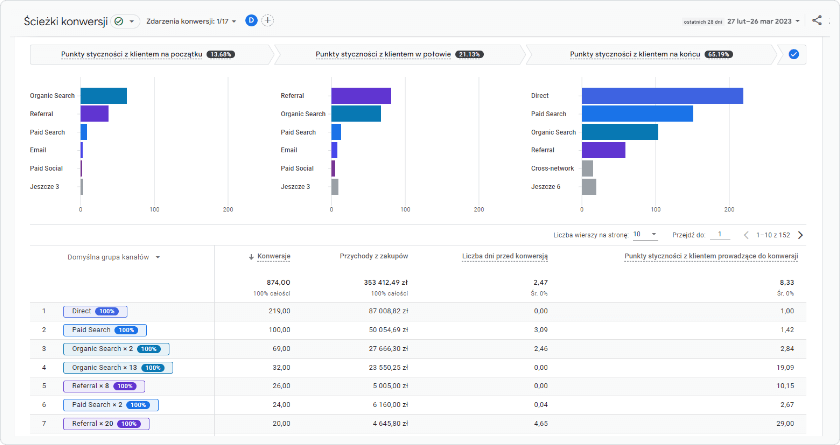
Task: Toggle the blue checkmark attribution icon
Action: [794, 54]
